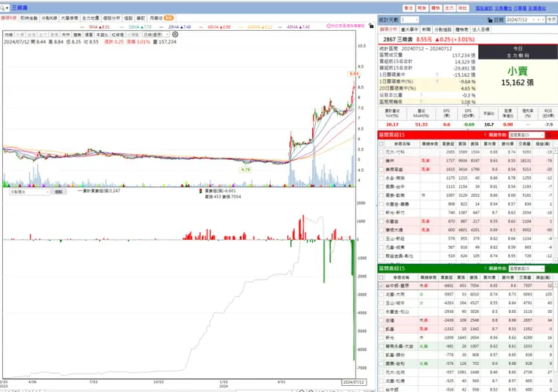Click the first small icon right of the green-header dropdown
The image size is (558, 392).
tap(548, 268)
